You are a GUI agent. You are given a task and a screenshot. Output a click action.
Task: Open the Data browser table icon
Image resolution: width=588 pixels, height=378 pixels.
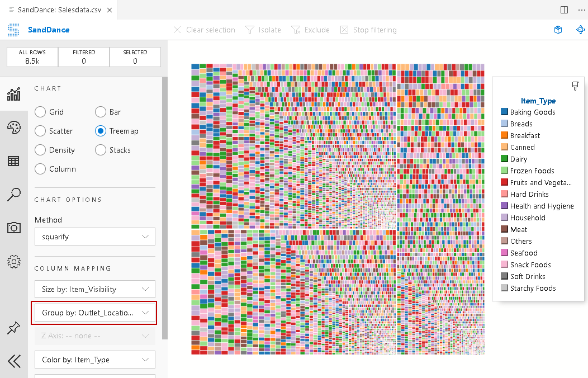pos(14,161)
